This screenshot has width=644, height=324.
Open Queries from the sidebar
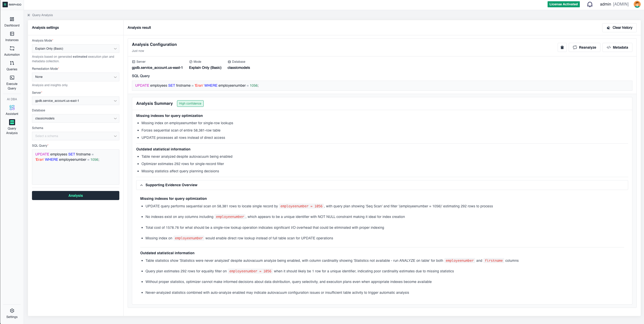[x=12, y=63]
